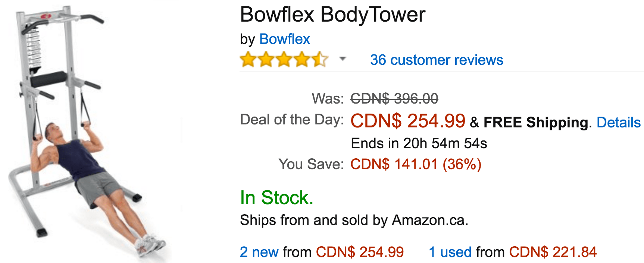Click the third gold rating star
Viewport: 644px width, 263px height.
284,60
